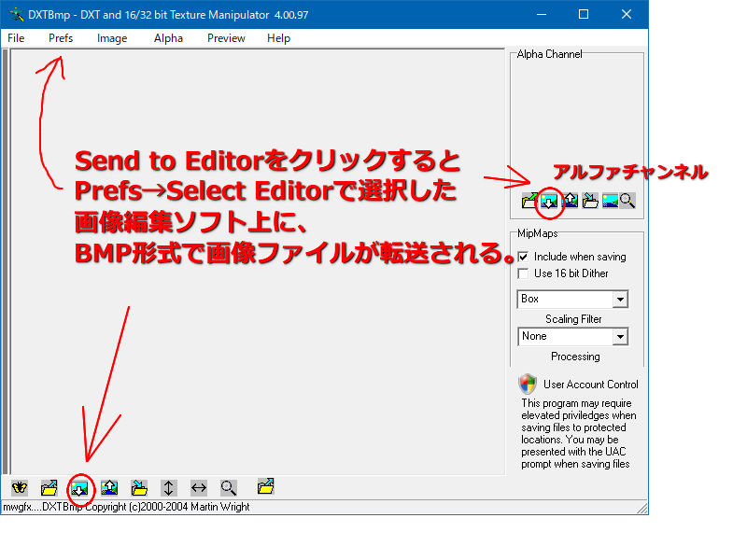The width and height of the screenshot is (747, 560).
Task: Click the open-folder icon beside the butterfly
Action: (49, 487)
